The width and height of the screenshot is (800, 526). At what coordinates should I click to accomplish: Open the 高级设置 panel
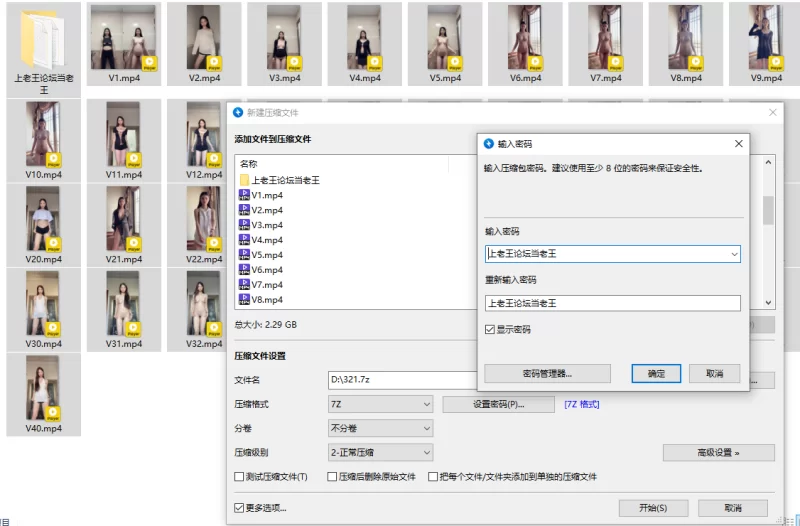[718, 453]
